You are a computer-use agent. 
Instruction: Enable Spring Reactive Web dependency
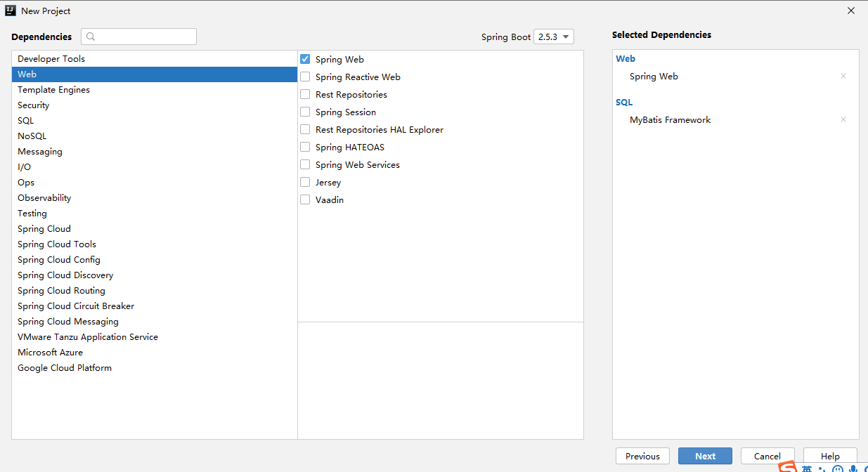305,77
